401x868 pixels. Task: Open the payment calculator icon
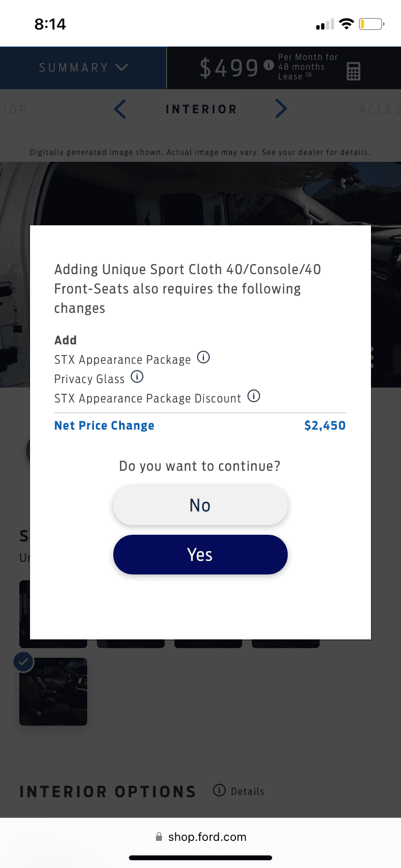[354, 71]
